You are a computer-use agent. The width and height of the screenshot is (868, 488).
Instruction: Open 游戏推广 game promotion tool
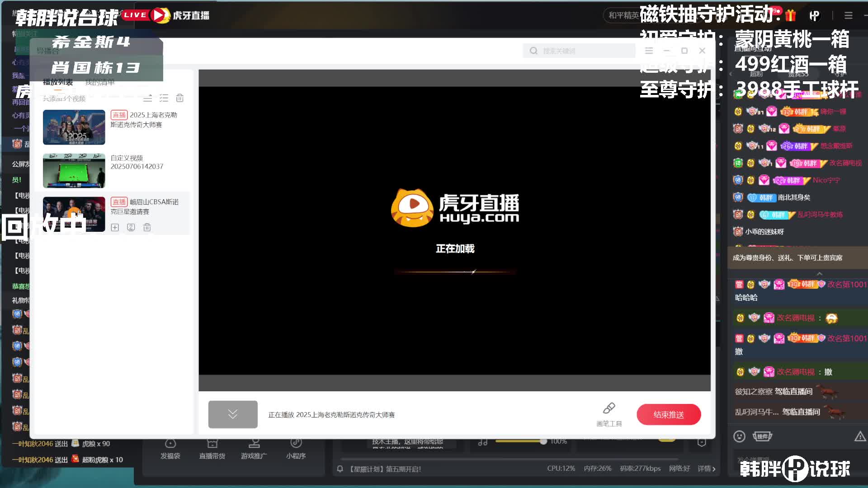(254, 449)
